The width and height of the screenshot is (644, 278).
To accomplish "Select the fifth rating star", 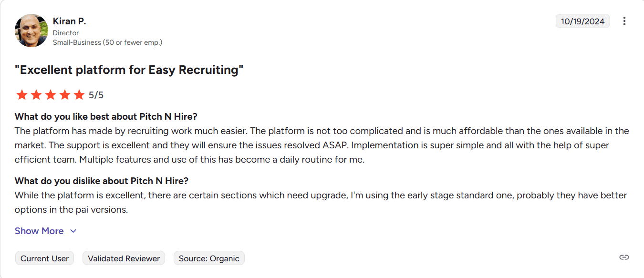I will [x=78, y=94].
